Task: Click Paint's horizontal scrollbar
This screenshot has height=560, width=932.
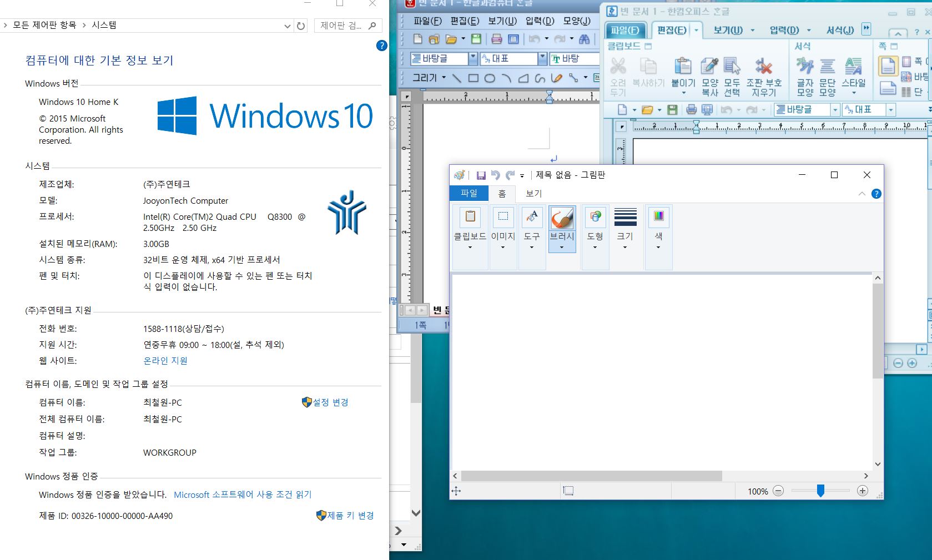Action: 591,476
